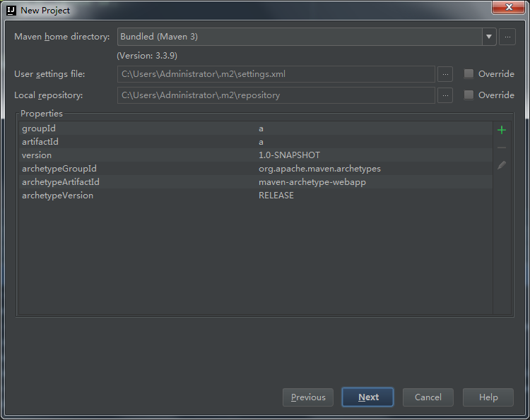Click the pencil edit property icon
The width and height of the screenshot is (530, 420).
coord(502,165)
